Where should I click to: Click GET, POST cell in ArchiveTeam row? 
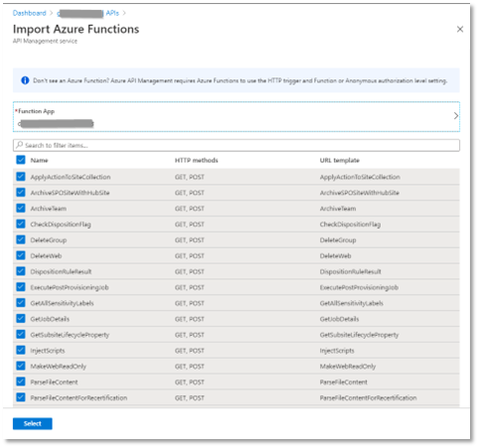pyautogui.click(x=190, y=209)
